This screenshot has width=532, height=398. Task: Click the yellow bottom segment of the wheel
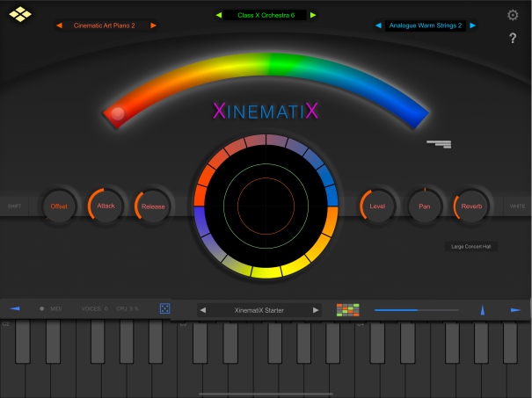tap(266, 271)
